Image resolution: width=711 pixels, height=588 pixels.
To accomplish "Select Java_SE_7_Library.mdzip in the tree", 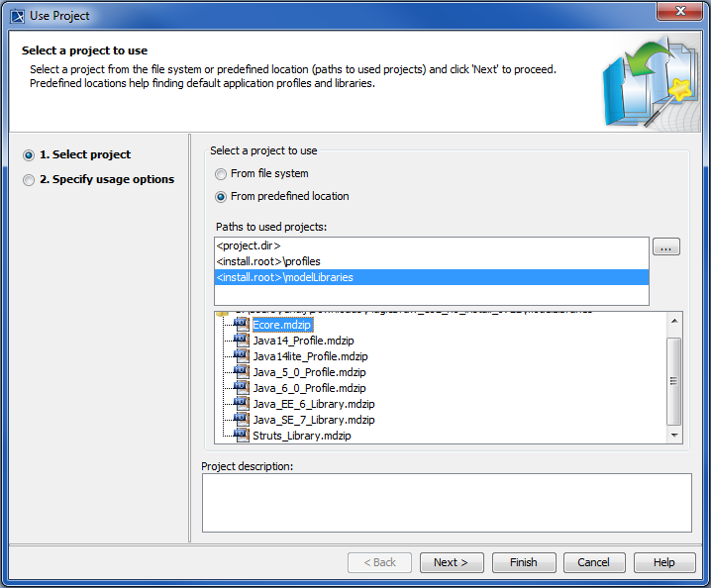I will click(x=314, y=420).
